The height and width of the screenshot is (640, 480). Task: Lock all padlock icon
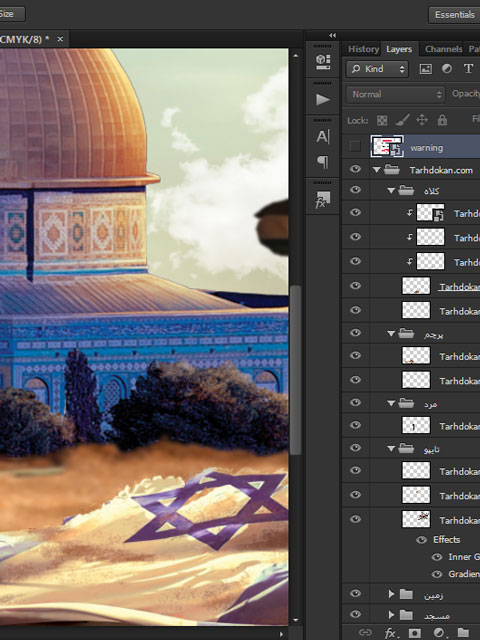(442, 120)
